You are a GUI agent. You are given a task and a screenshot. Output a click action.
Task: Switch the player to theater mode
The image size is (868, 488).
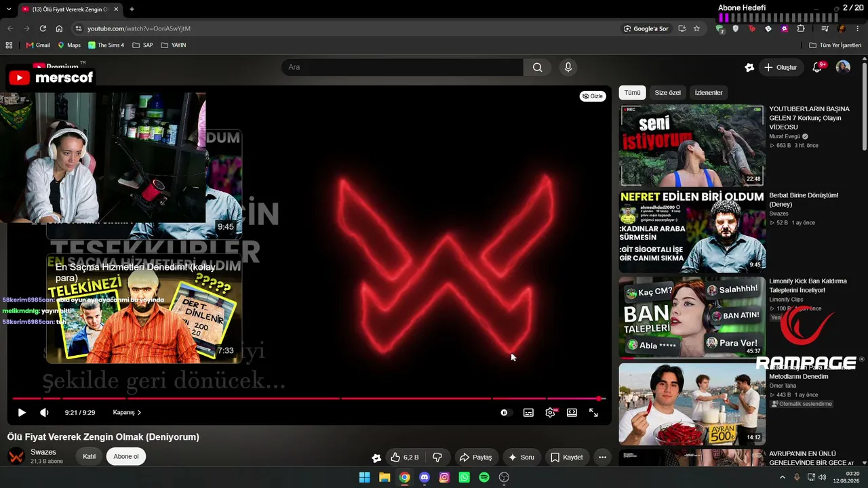click(x=572, y=412)
